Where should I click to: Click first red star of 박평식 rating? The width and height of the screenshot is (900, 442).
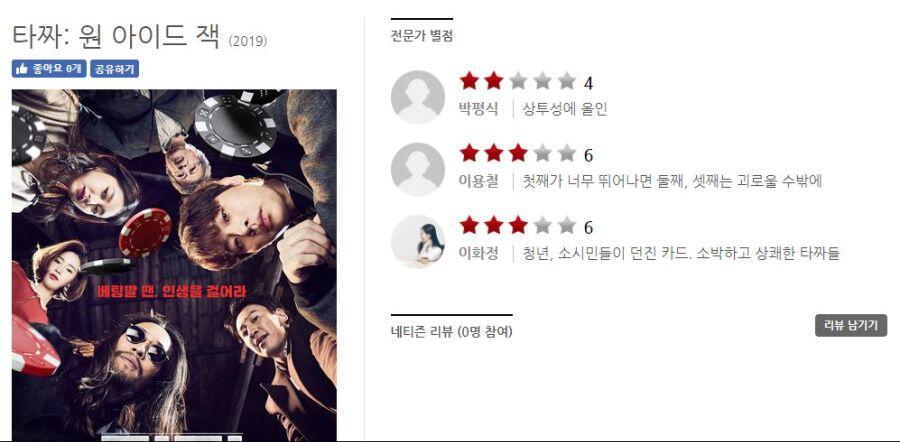(469, 81)
